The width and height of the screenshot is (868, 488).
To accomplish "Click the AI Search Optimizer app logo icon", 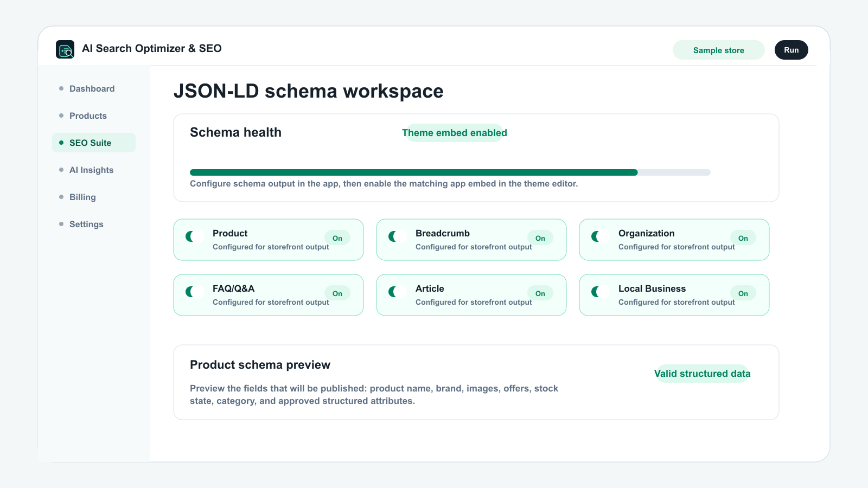I will click(x=65, y=49).
